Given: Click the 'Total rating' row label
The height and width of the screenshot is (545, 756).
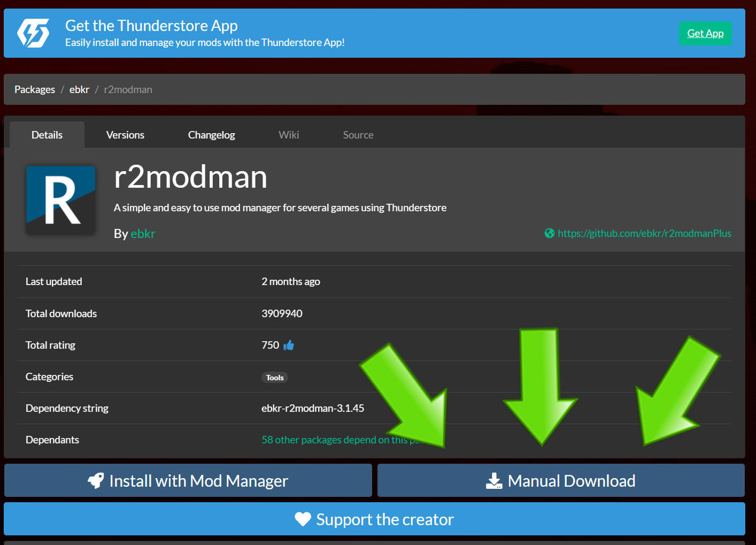Looking at the screenshot, I should click(51, 345).
